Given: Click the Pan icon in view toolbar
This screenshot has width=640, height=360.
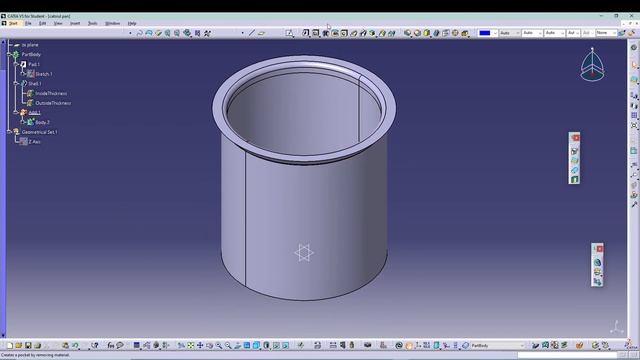Looking at the screenshot, I should coord(200,346).
